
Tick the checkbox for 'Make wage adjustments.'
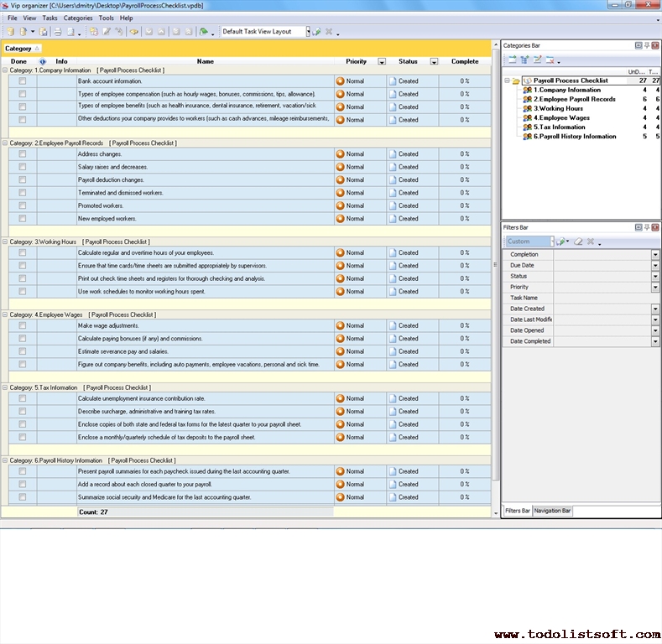(x=23, y=325)
